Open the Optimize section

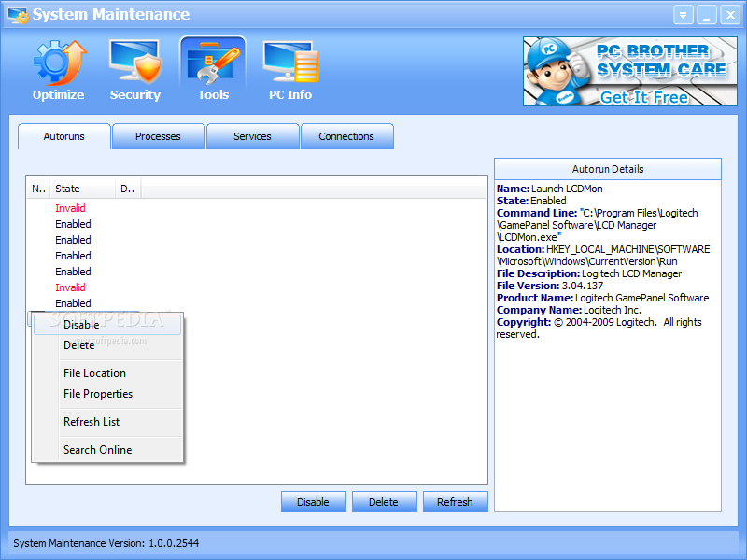pyautogui.click(x=59, y=71)
